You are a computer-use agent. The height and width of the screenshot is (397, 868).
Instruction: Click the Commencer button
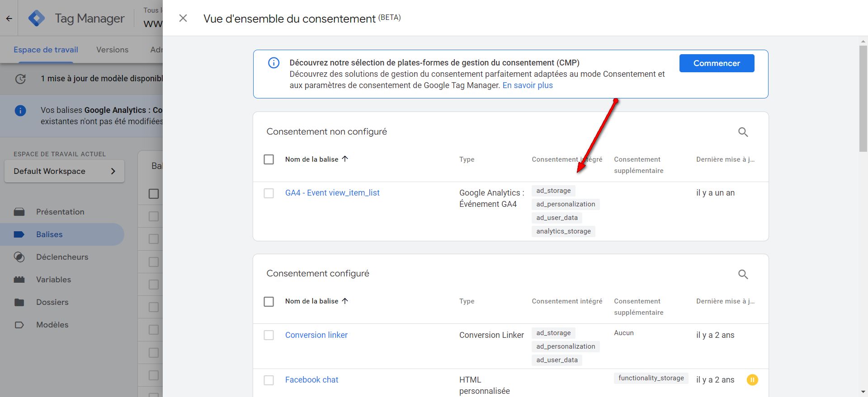(717, 63)
